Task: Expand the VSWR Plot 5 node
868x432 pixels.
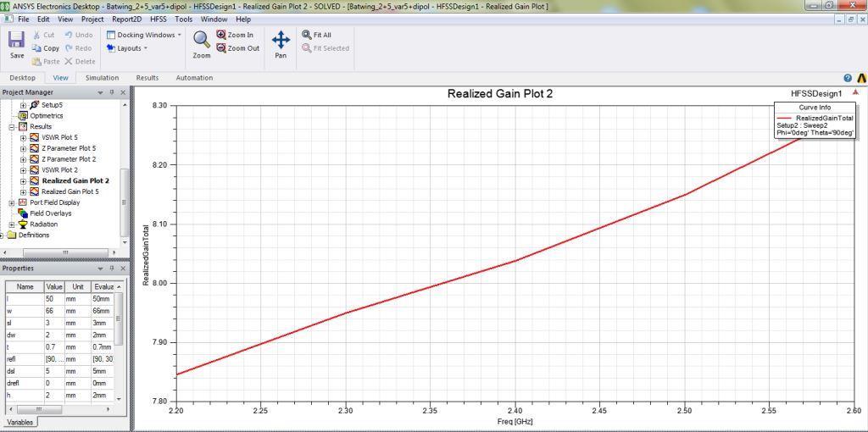Action: pos(24,137)
